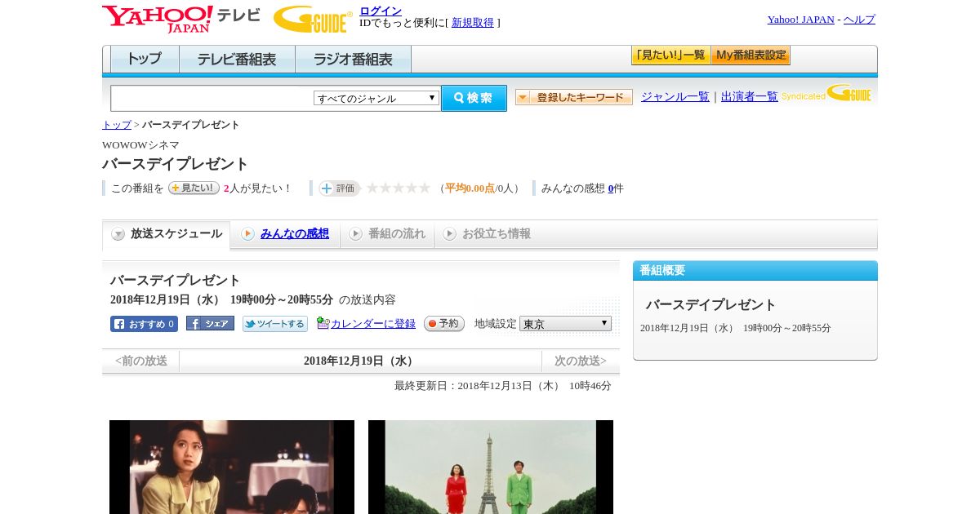Open the My番組表設定 button
This screenshot has width=980, height=514.
[751, 55]
